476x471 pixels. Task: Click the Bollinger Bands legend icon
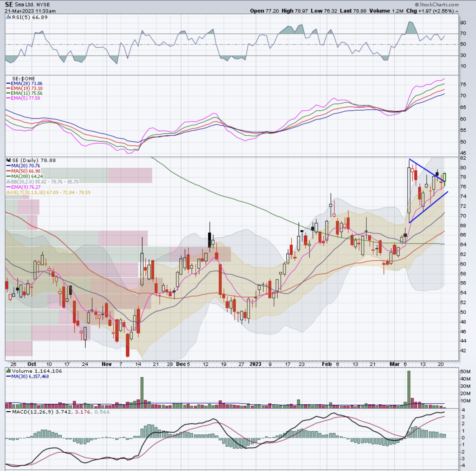click(9, 182)
